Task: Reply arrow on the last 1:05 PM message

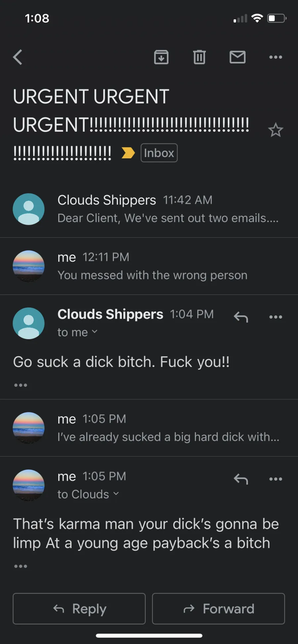Action: [x=241, y=479]
